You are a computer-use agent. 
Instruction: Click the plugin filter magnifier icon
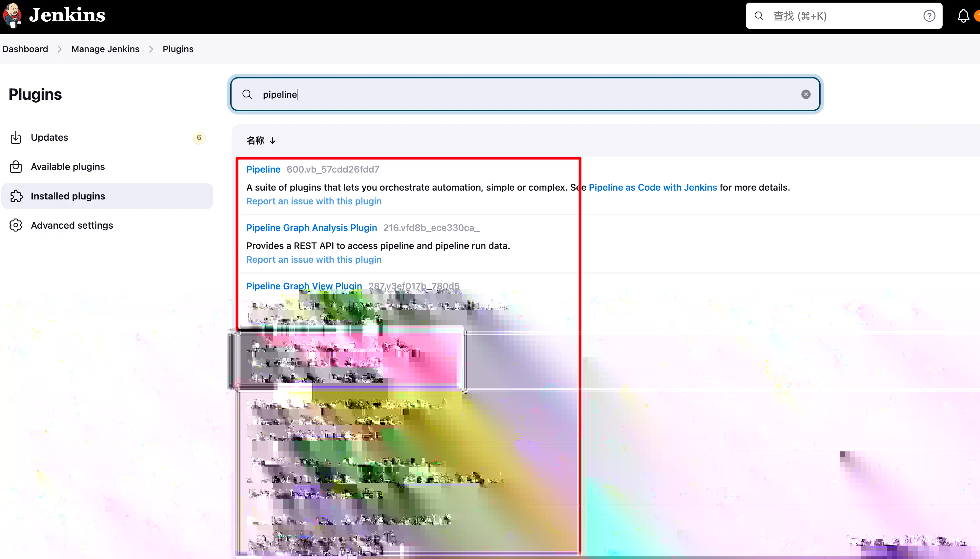coord(247,94)
